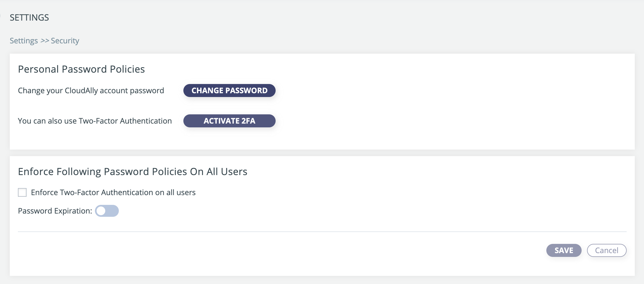Image resolution: width=644 pixels, height=284 pixels.
Task: Click the SETTINGS page title
Action: (29, 18)
